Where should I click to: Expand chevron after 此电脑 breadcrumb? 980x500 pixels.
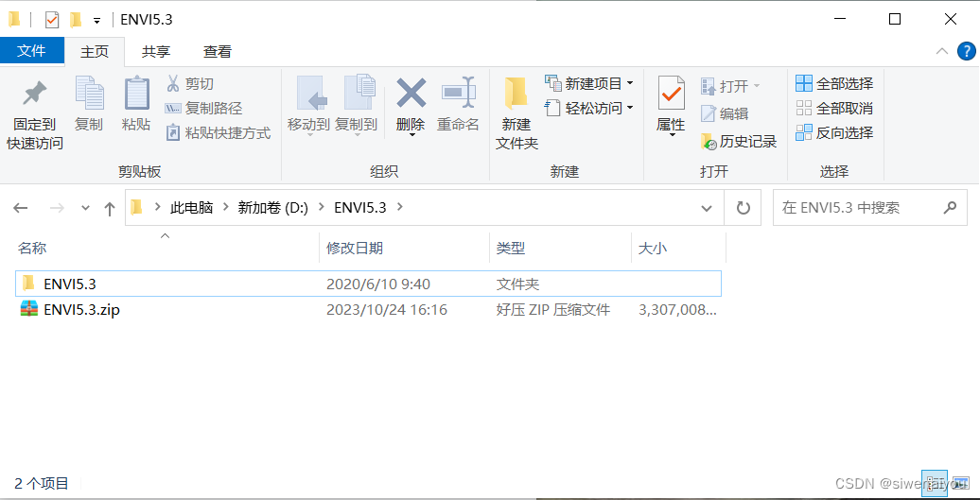[x=226, y=208]
